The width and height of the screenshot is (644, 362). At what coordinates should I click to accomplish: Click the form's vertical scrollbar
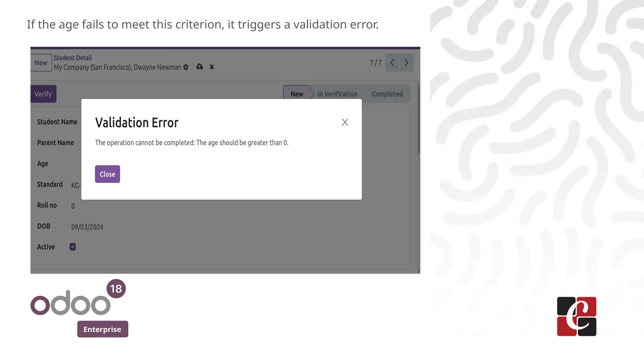419,119
